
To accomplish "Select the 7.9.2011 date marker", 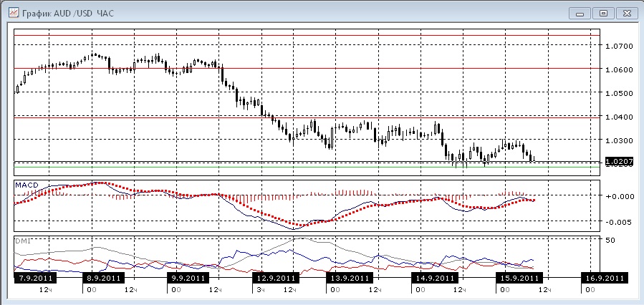I will 35,278.
